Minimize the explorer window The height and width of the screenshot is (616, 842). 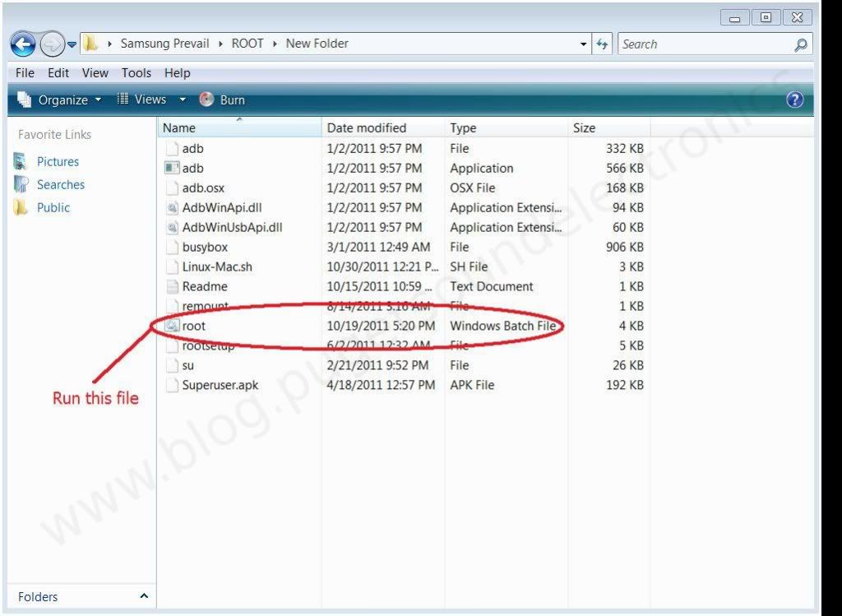[x=735, y=18]
